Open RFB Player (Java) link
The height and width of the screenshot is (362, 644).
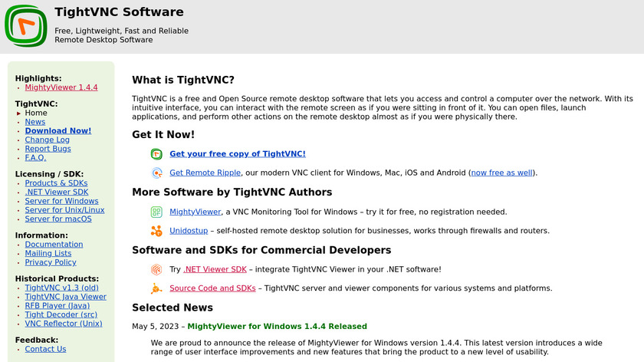(x=58, y=306)
